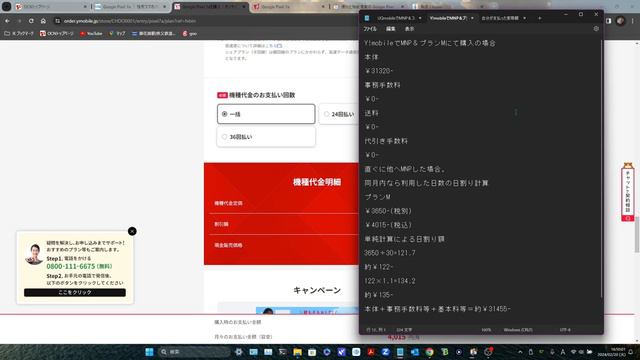Viewport: 640px width, 360px height.
Task: Open Adobe Acrobat from taskbar
Action: click(371, 352)
